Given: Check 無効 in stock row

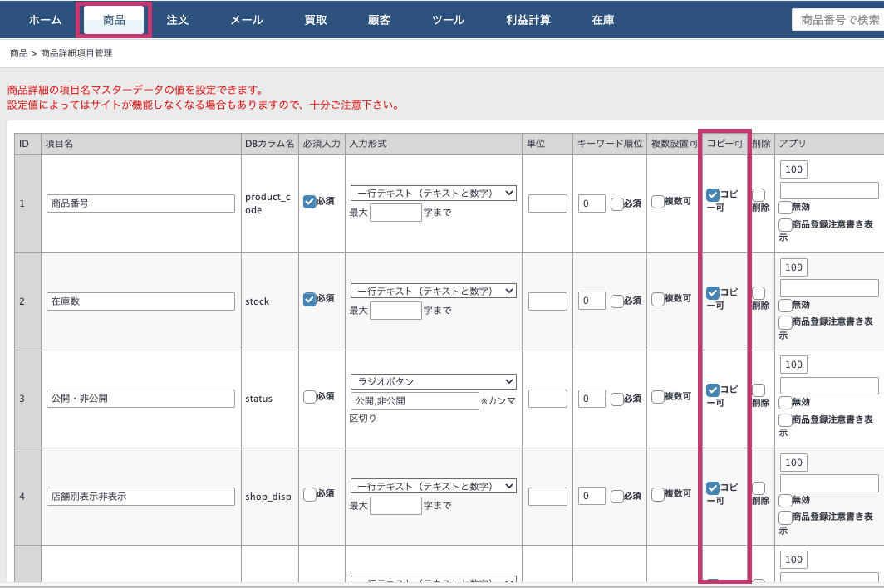Looking at the screenshot, I should pos(785,305).
